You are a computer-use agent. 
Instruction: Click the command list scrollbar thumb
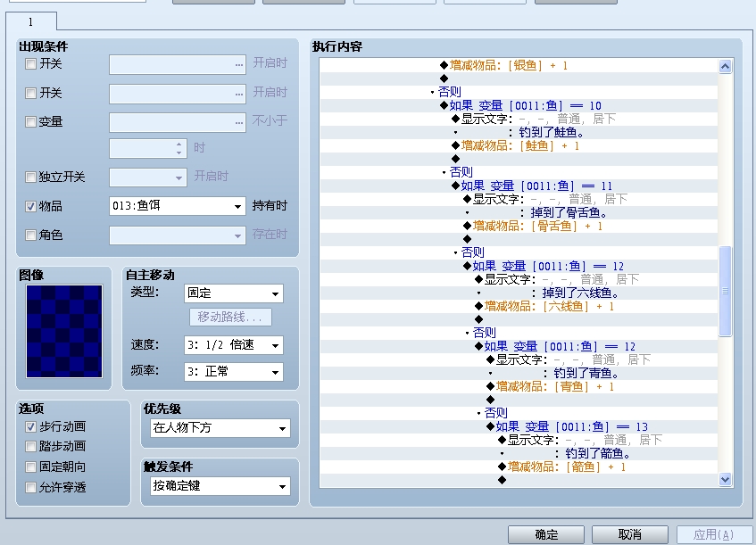(725, 291)
